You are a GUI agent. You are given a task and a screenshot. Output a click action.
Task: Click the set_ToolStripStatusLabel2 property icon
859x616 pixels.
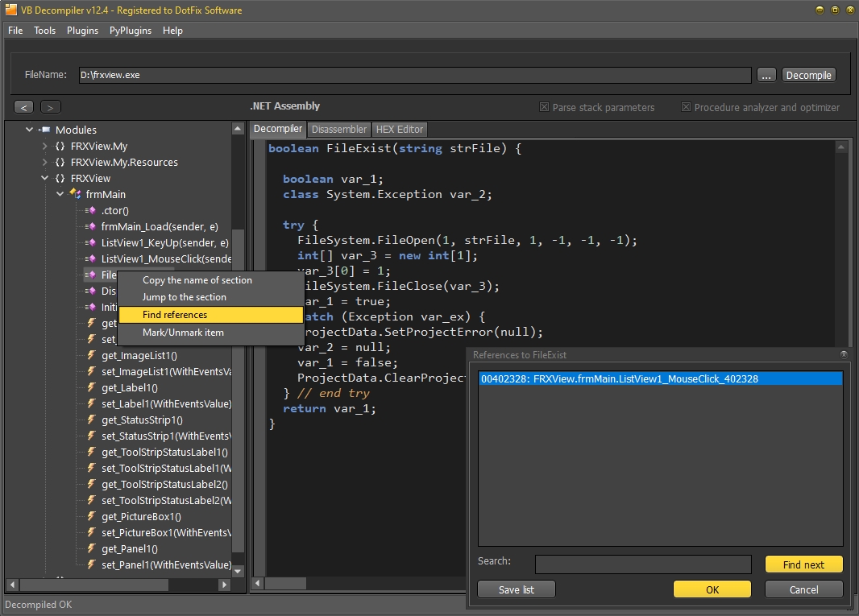coord(92,501)
